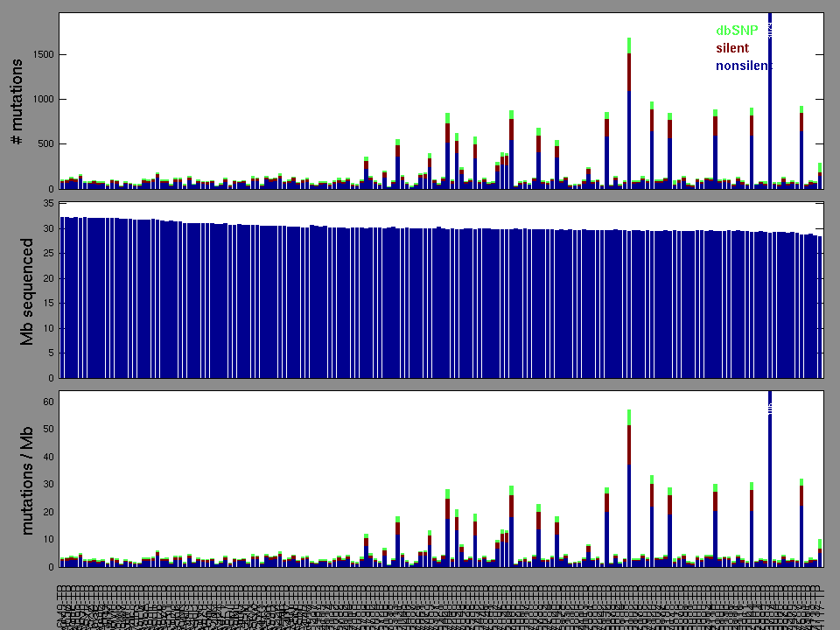The height and width of the screenshot is (630, 840).
Task: Click the 1000 tick label in top chart
Action: 41,99
